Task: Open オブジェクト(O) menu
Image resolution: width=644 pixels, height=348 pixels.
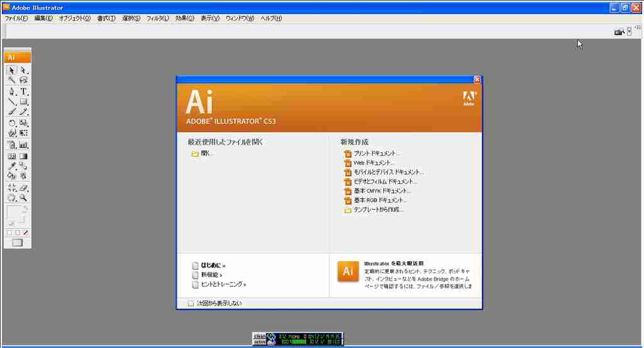Action: (x=74, y=18)
